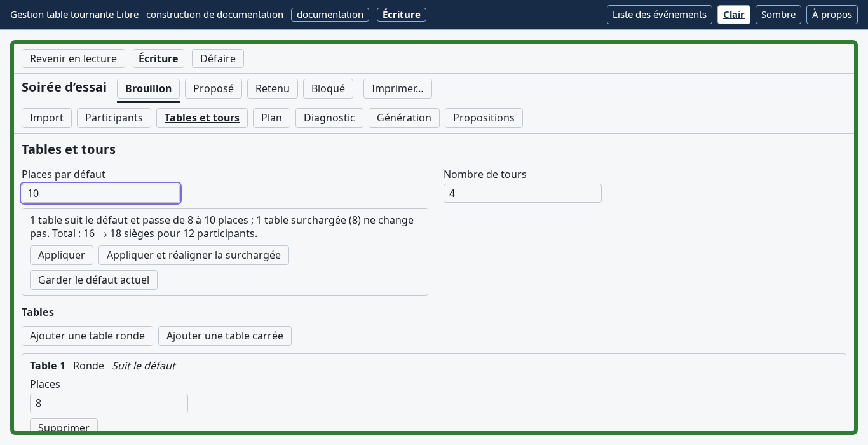This screenshot has height=445, width=868.
Task: Focus the Nombre de tours field
Action: coord(522,193)
